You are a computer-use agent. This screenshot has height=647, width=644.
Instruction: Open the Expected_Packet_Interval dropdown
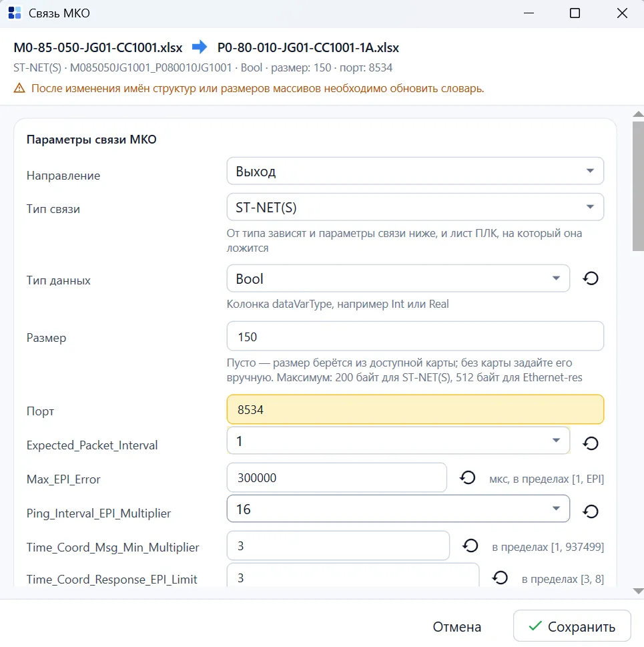pos(398,441)
